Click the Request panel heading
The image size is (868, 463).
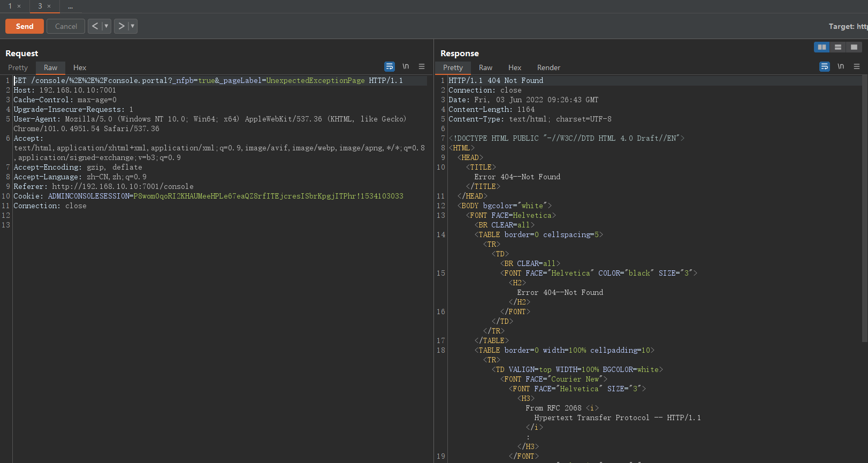21,54
